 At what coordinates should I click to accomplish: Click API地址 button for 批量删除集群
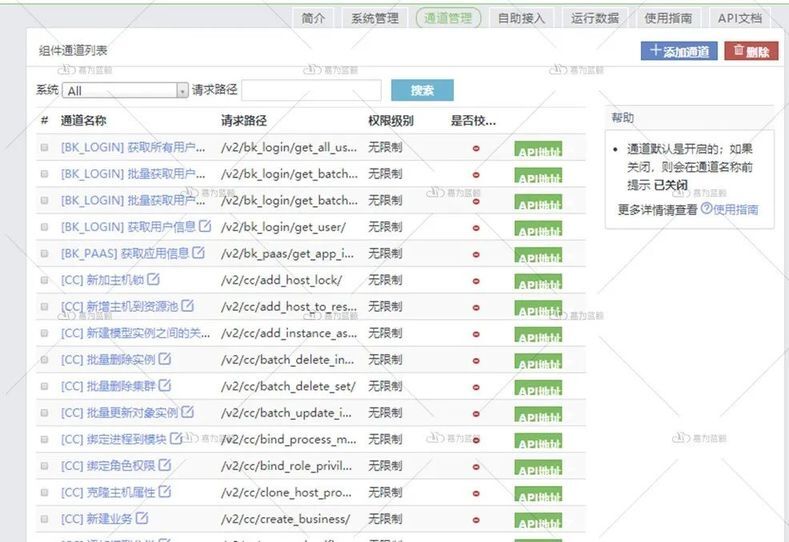coord(538,389)
